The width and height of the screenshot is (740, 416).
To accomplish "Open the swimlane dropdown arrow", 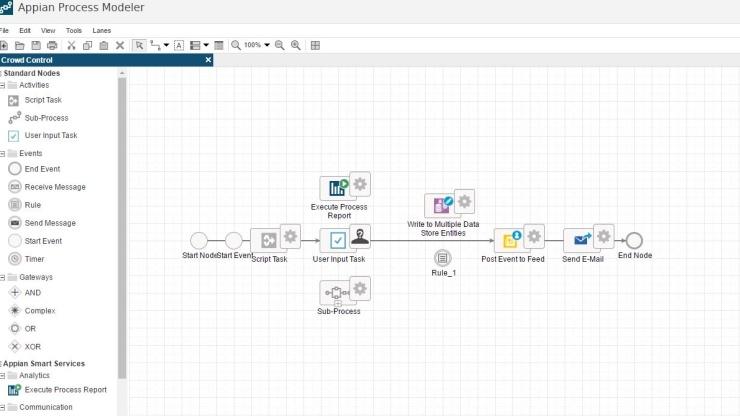I will pos(206,45).
